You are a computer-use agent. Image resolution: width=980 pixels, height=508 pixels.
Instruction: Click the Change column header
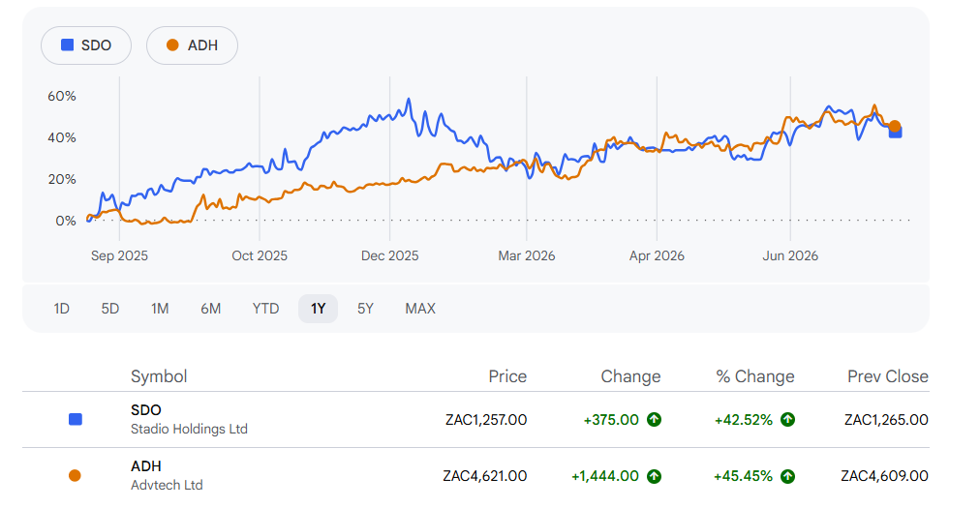click(x=630, y=376)
